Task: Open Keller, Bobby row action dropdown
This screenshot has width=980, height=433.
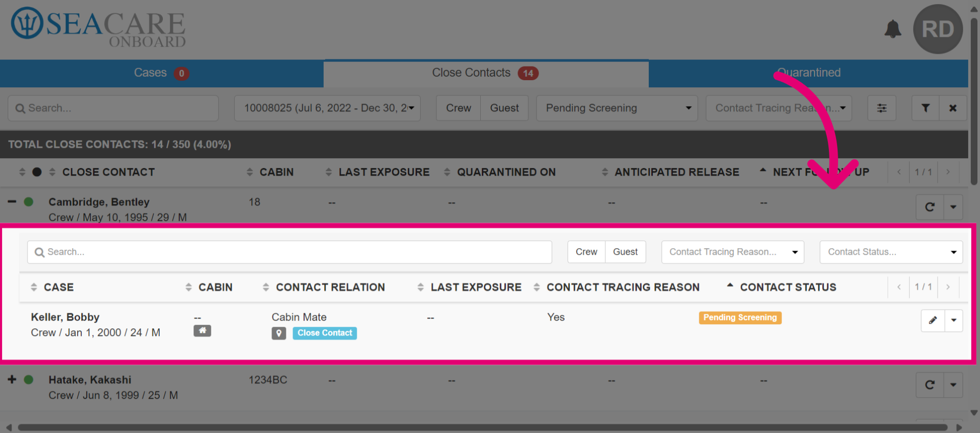Action: coord(953,320)
